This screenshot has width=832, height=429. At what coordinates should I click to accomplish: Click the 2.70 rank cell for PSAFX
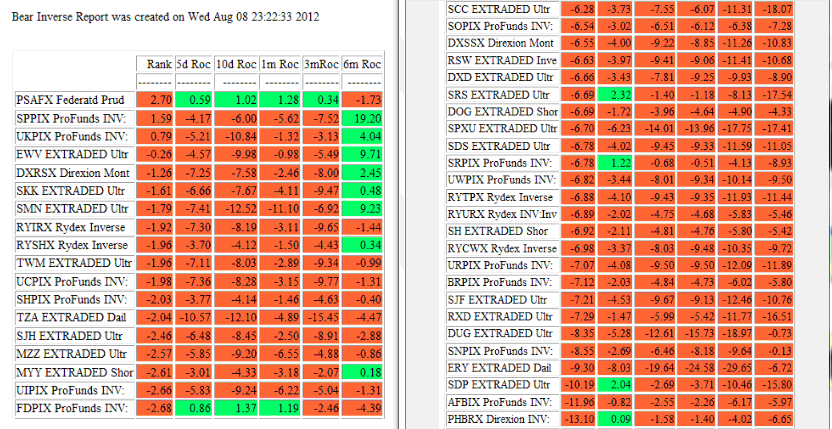click(x=154, y=100)
